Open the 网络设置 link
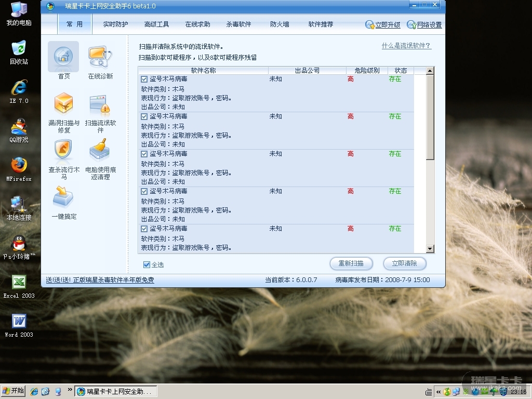The width and height of the screenshot is (532, 399). [x=430, y=25]
